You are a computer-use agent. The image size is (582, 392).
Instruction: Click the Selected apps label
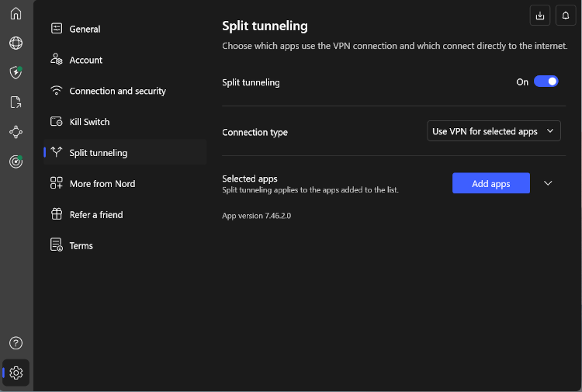[x=250, y=179]
